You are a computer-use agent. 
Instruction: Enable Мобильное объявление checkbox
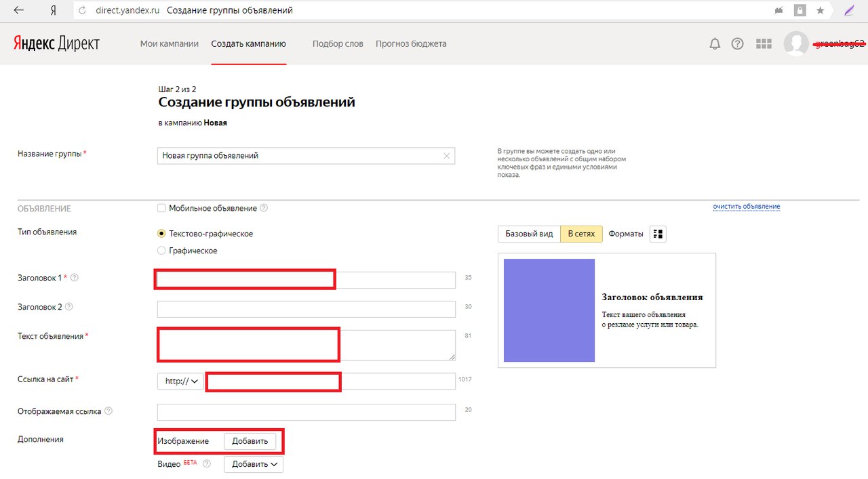coord(161,208)
